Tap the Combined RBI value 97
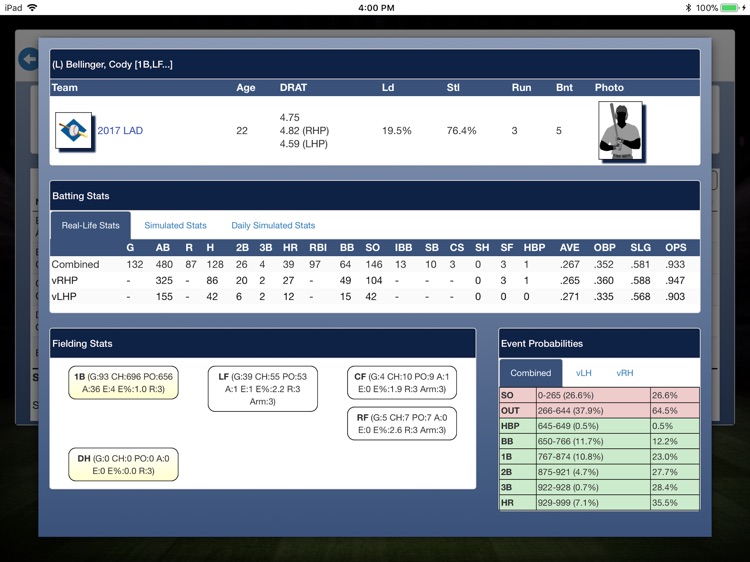The height and width of the screenshot is (562, 750). 315,264
